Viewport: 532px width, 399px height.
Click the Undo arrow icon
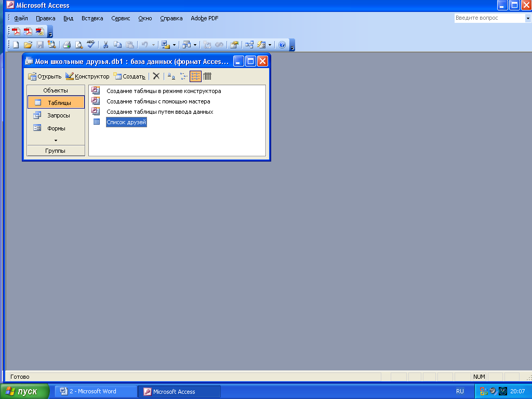(x=144, y=45)
